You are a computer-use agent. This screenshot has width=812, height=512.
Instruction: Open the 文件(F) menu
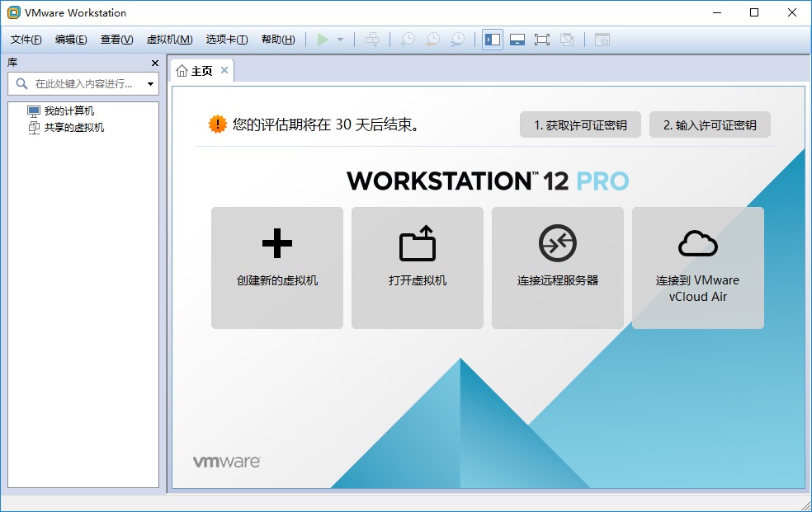[26, 40]
